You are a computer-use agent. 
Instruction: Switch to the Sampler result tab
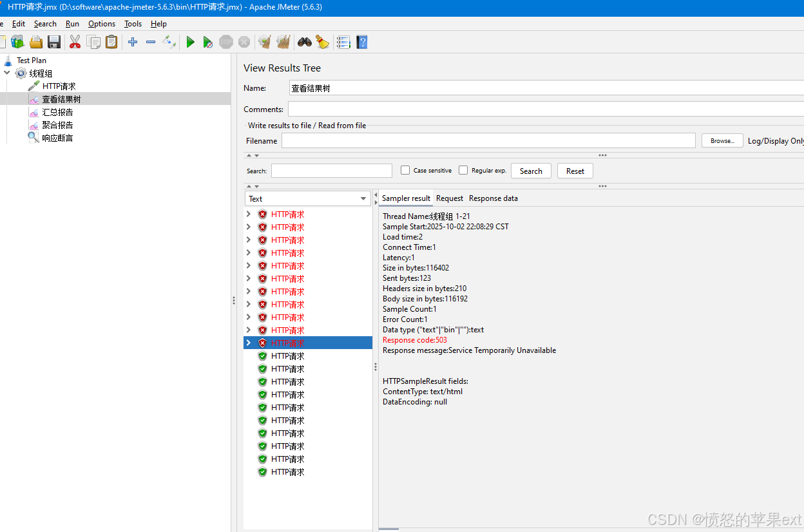click(406, 198)
